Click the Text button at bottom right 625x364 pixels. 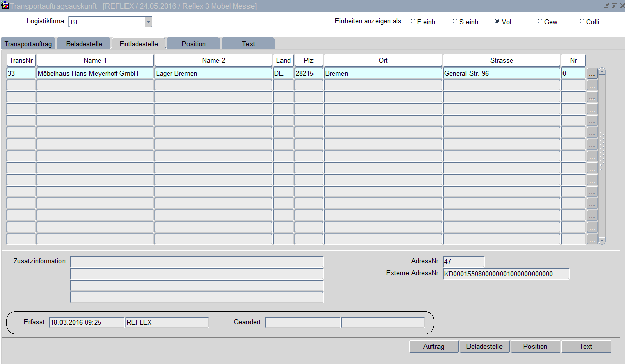pyautogui.click(x=586, y=346)
